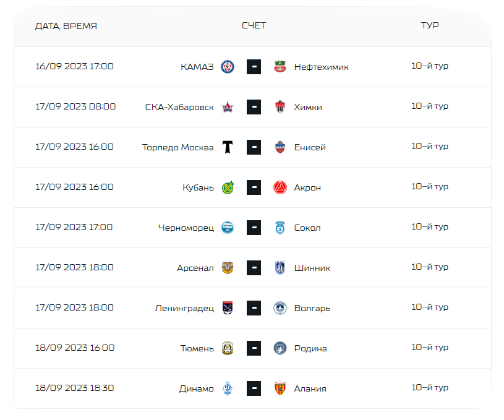
Task: Click the ТУР column header
Action: [x=430, y=25]
